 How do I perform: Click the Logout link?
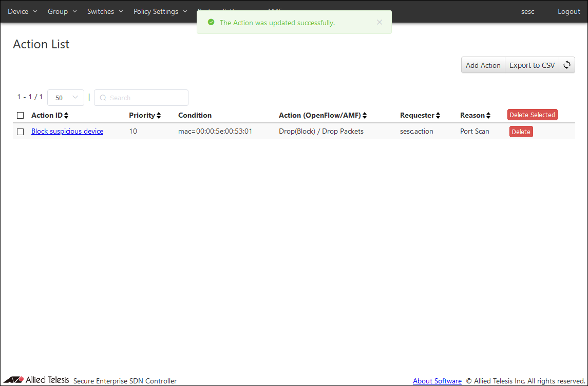coord(569,11)
